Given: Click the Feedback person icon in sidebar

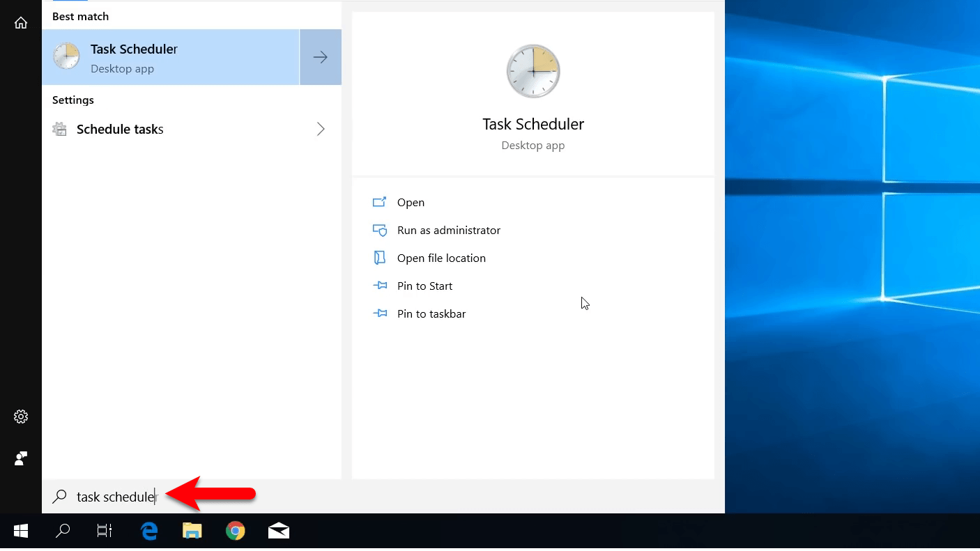Looking at the screenshot, I should 21,458.
